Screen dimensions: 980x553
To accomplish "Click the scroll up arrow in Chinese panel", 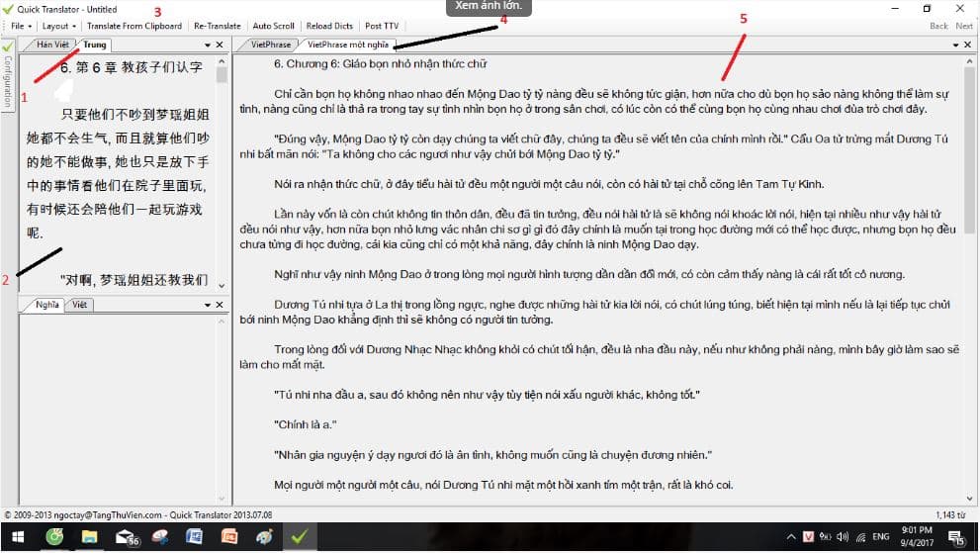I will tap(222, 61).
